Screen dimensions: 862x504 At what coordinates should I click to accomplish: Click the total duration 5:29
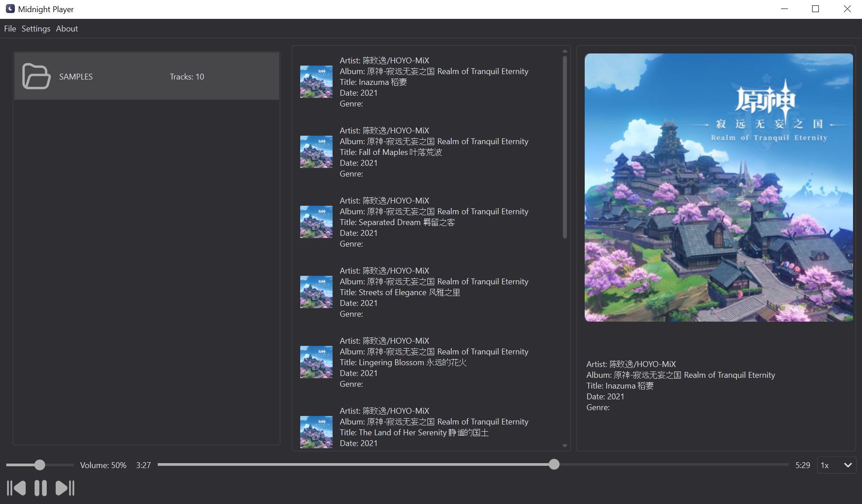coord(803,465)
